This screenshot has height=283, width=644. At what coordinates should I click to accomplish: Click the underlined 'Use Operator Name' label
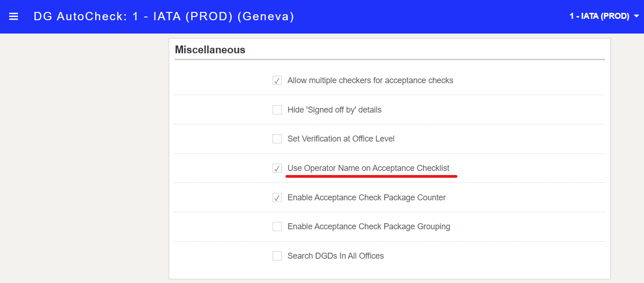click(369, 168)
